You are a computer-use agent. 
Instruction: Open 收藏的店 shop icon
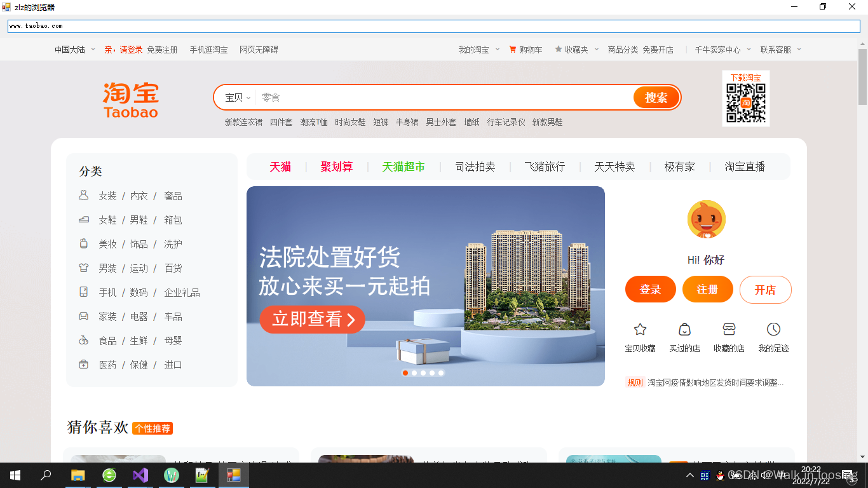(729, 329)
